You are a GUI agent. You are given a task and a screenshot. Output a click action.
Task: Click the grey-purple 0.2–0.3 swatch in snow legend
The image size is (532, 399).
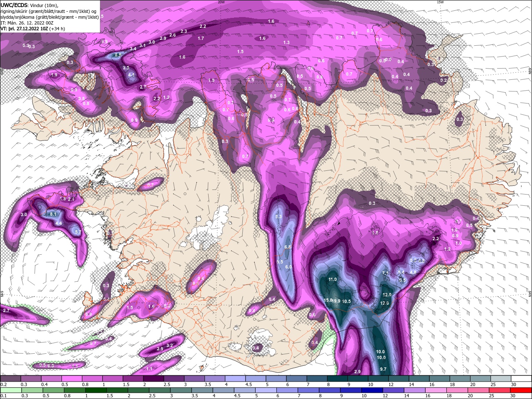pos(10,379)
